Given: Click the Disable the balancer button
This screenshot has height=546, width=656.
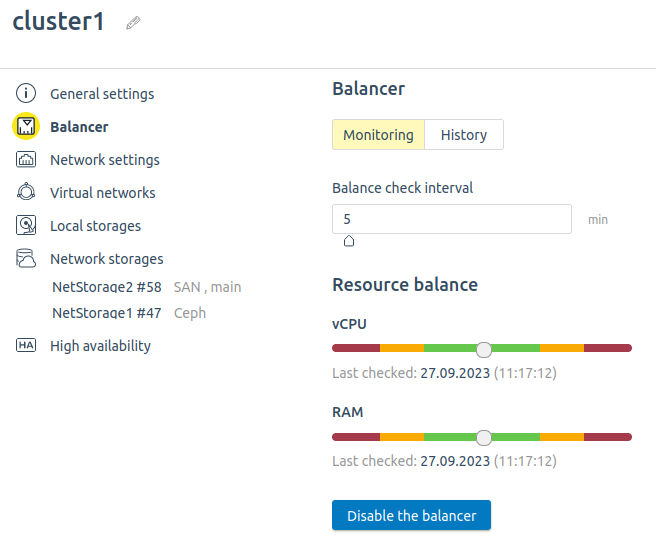Looking at the screenshot, I should [x=411, y=515].
